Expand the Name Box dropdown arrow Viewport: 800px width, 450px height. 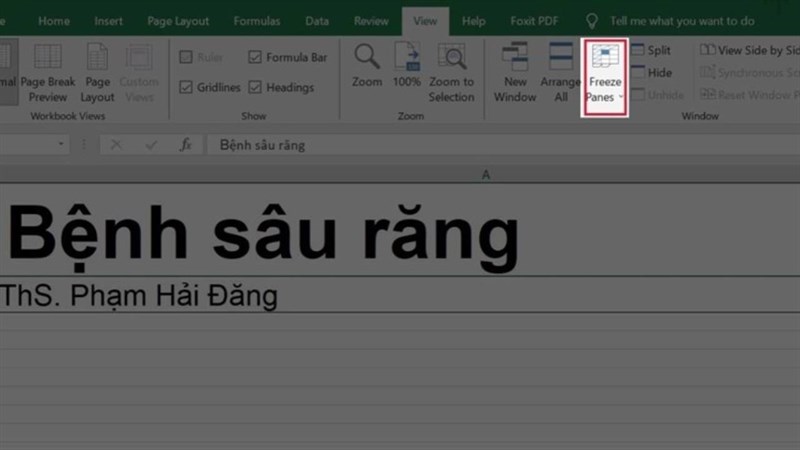point(61,144)
